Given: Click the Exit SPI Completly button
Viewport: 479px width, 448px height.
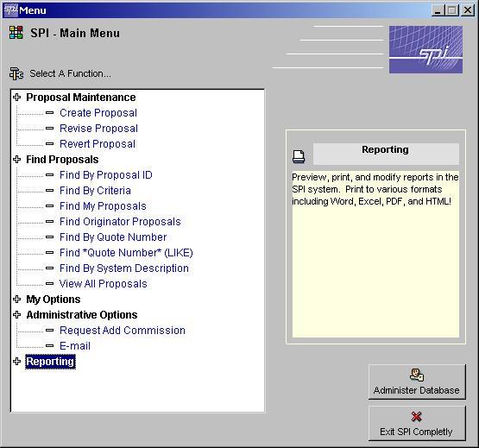Looking at the screenshot, I should [417, 423].
